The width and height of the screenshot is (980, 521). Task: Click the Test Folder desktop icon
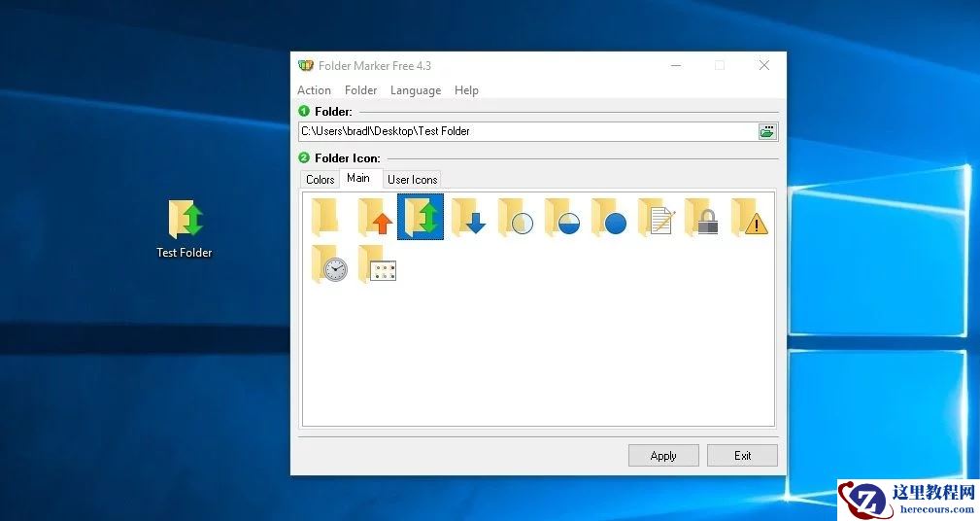185,229
